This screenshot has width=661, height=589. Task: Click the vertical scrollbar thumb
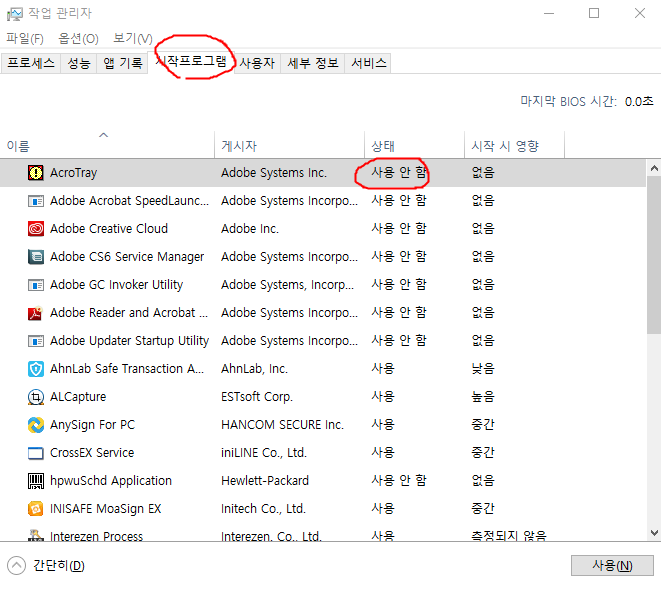point(654,255)
